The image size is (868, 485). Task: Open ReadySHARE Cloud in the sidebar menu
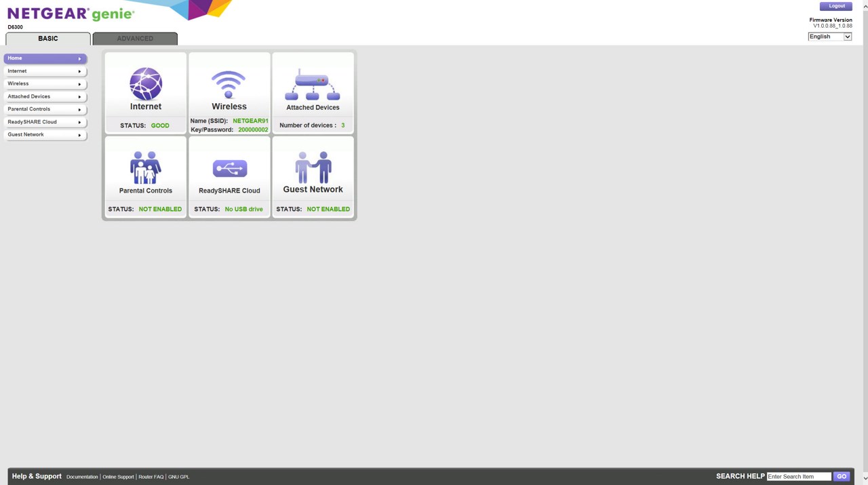pyautogui.click(x=45, y=122)
